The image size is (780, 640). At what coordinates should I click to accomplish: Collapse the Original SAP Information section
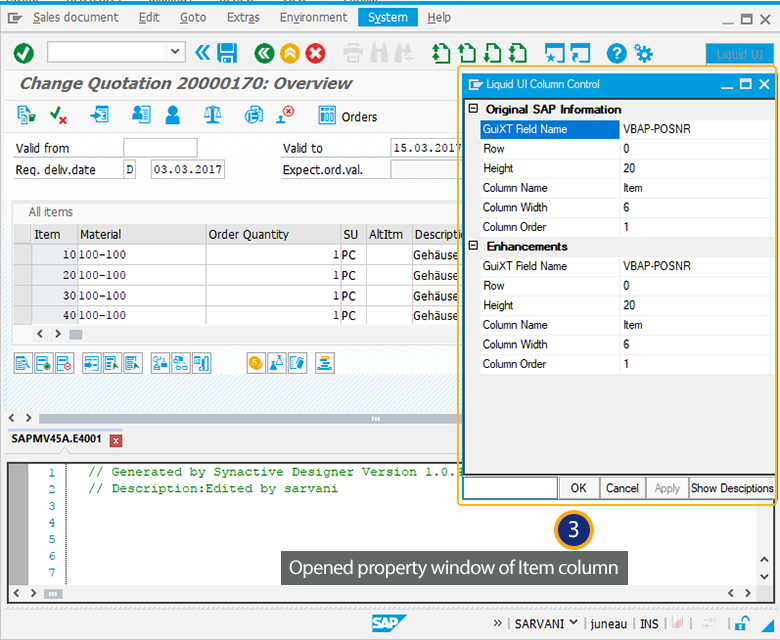pyautogui.click(x=474, y=108)
